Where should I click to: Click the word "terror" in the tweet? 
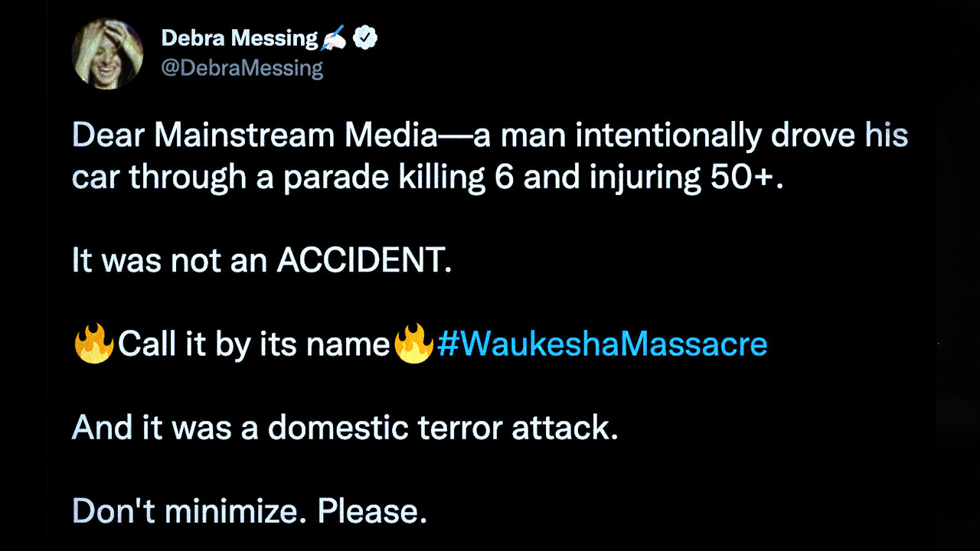pos(459,428)
